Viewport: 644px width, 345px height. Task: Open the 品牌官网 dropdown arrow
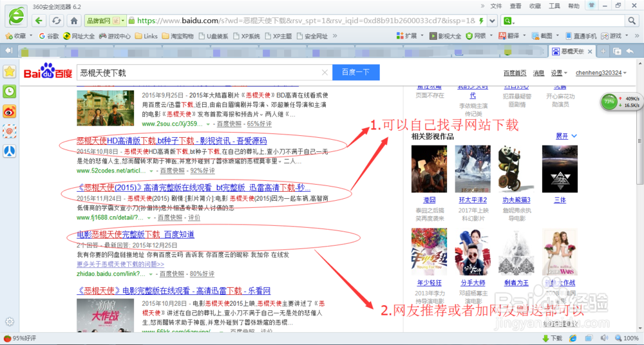click(x=123, y=21)
